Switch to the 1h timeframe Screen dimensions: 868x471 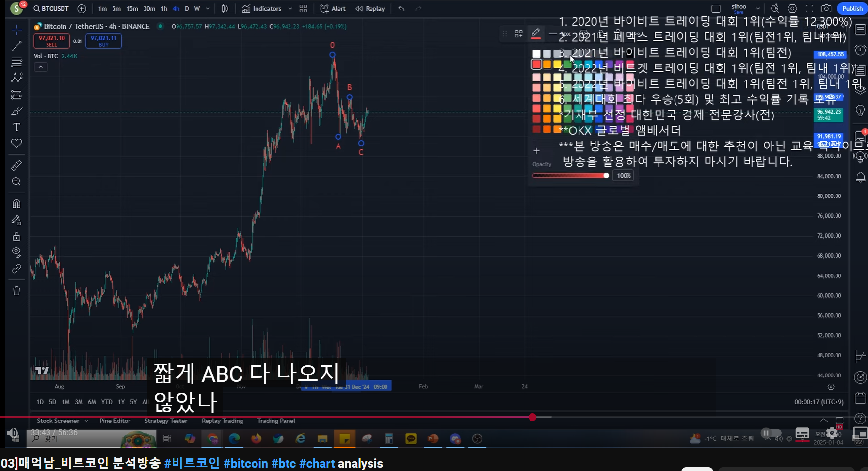(x=164, y=8)
